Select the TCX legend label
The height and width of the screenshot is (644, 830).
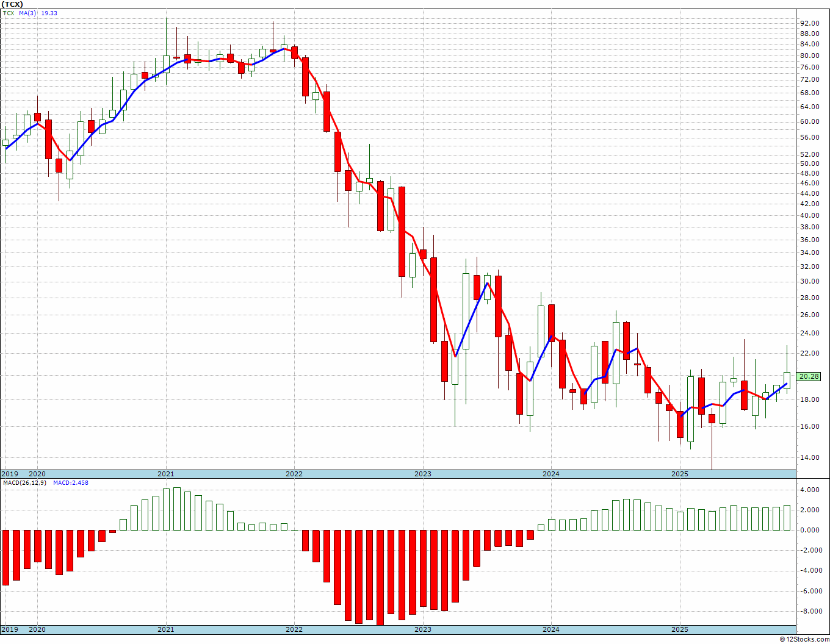9,13
